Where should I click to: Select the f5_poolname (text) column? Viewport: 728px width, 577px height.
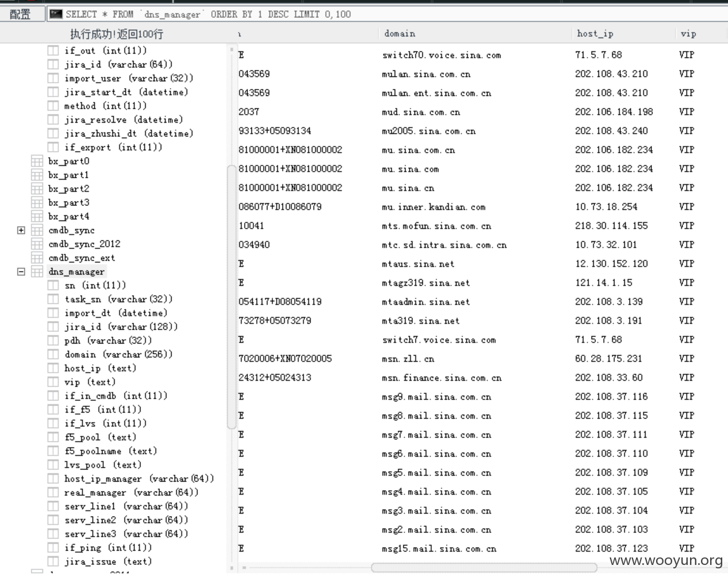110,451
